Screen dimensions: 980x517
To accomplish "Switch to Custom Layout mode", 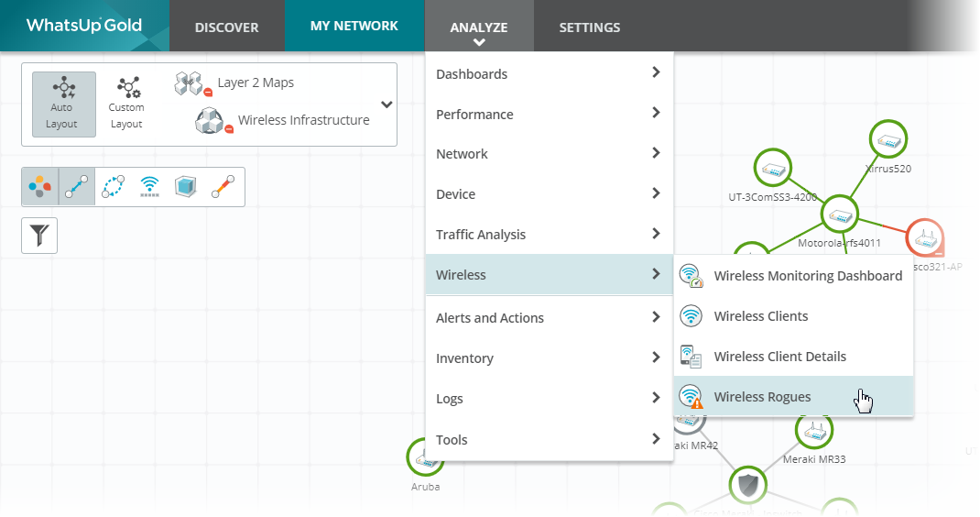I will click(126, 104).
